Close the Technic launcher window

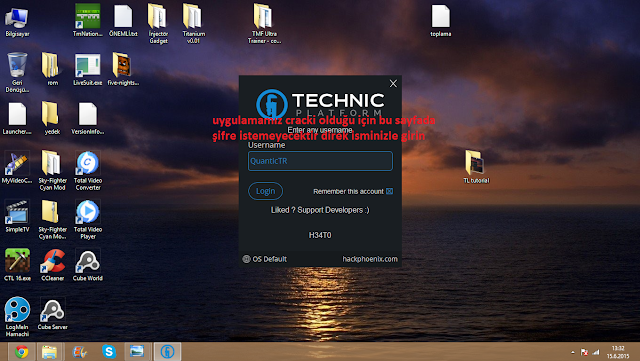[x=393, y=83]
